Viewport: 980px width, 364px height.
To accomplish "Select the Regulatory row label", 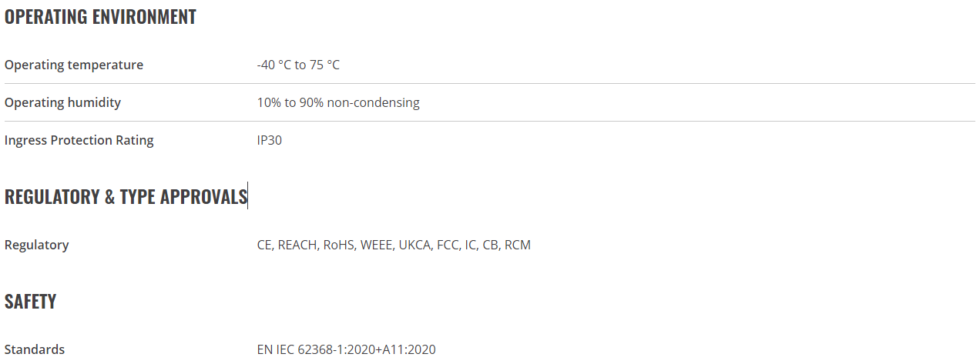I will (x=37, y=245).
